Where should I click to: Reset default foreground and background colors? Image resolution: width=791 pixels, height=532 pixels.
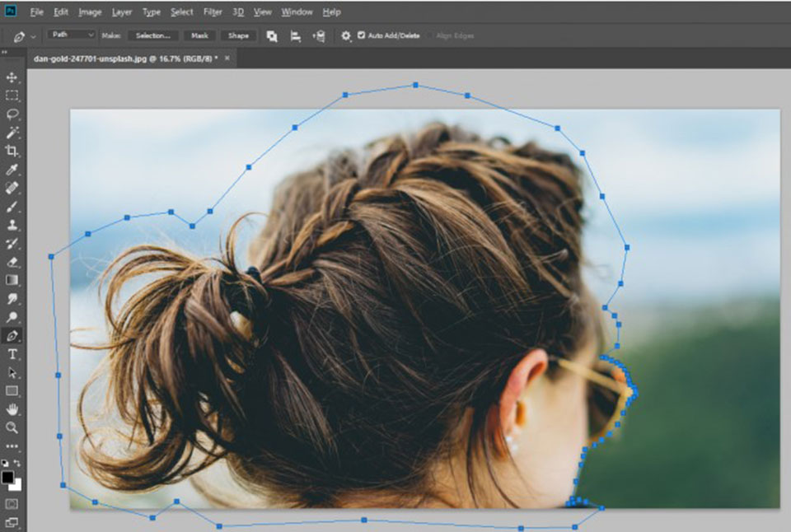coord(5,462)
